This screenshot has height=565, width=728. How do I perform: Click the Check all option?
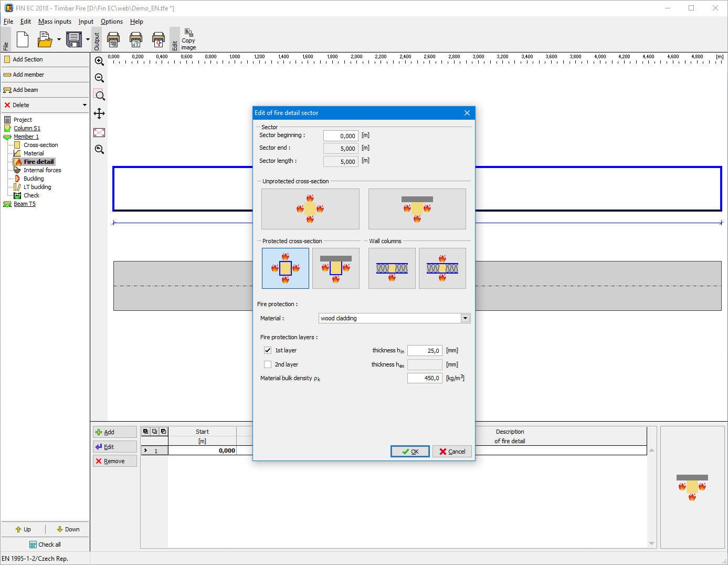(x=45, y=544)
